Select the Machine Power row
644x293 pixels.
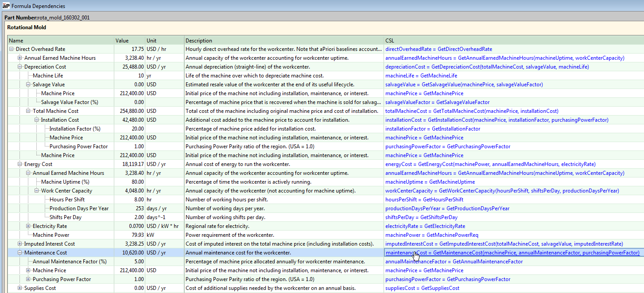click(51, 235)
